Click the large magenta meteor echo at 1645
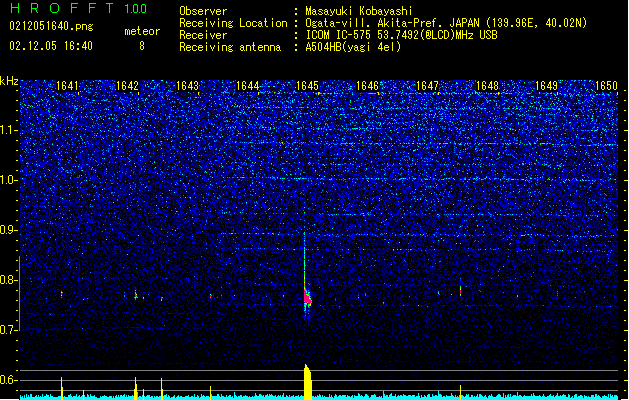 tap(307, 298)
